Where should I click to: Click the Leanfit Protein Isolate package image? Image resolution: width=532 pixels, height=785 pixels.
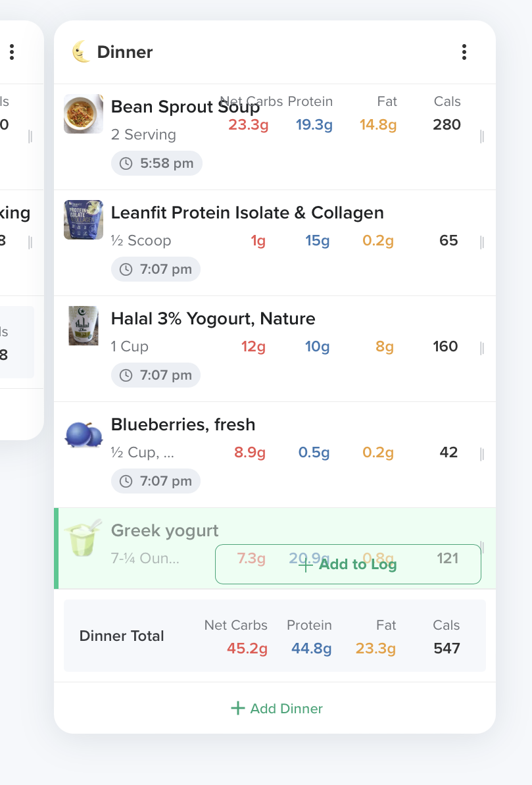[x=84, y=220]
